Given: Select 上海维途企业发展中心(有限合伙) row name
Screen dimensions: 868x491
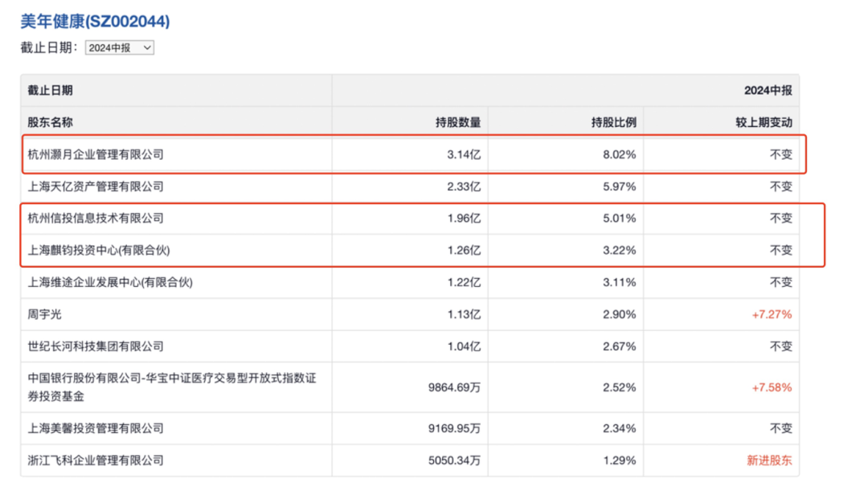Looking at the screenshot, I should (110, 283).
